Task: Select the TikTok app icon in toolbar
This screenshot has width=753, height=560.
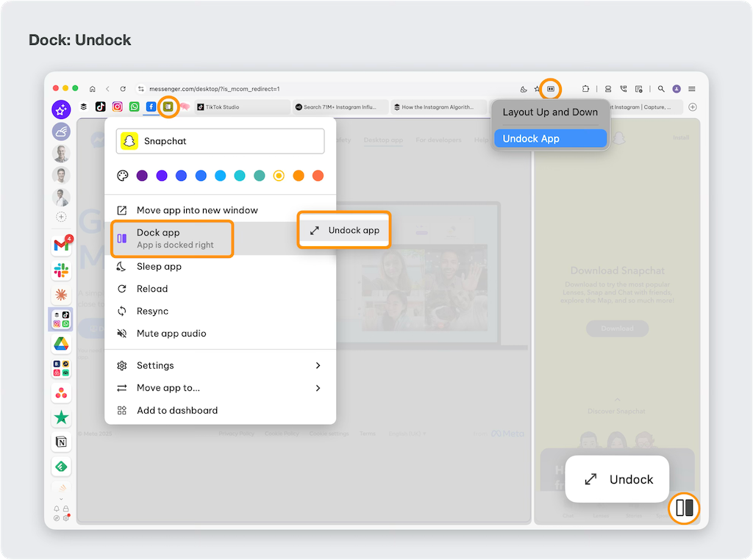Action: [101, 107]
